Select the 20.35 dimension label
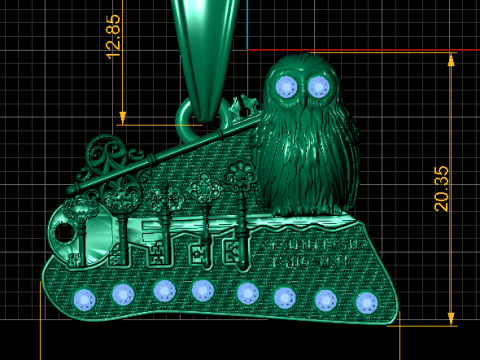Screen dimensions: 480x360 pos(441,188)
